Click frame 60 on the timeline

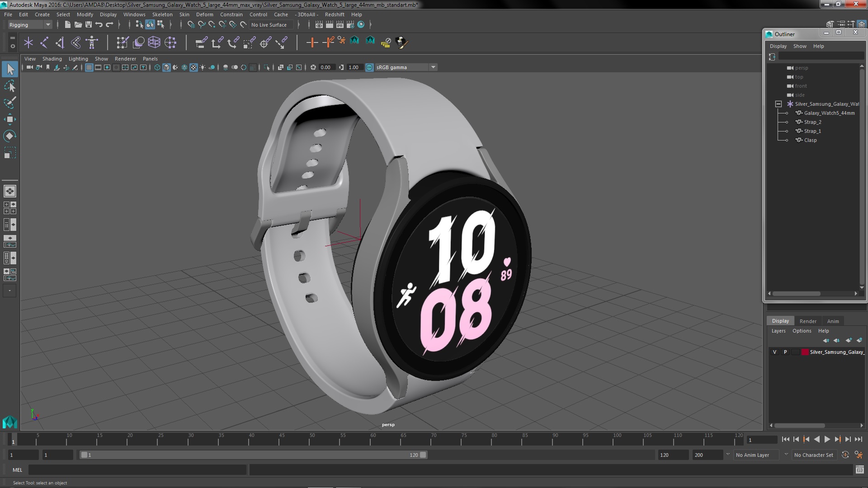[373, 439]
